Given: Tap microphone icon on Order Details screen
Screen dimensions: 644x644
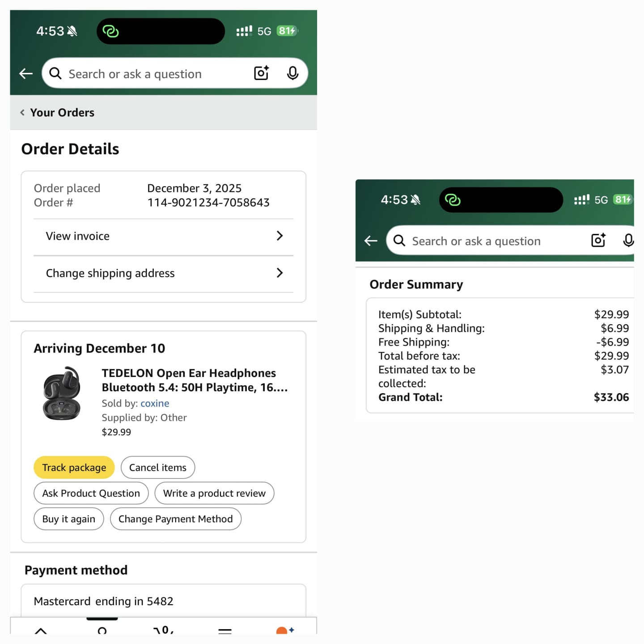Looking at the screenshot, I should point(292,73).
